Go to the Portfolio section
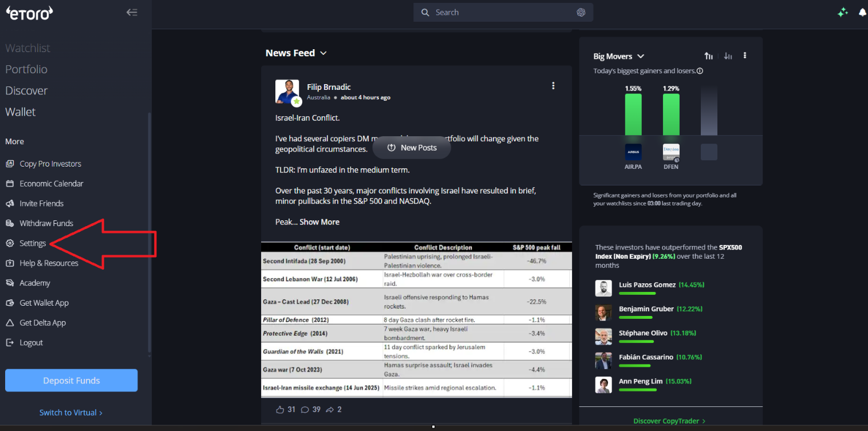Viewport: 868px width, 431px height. pyautogui.click(x=25, y=69)
